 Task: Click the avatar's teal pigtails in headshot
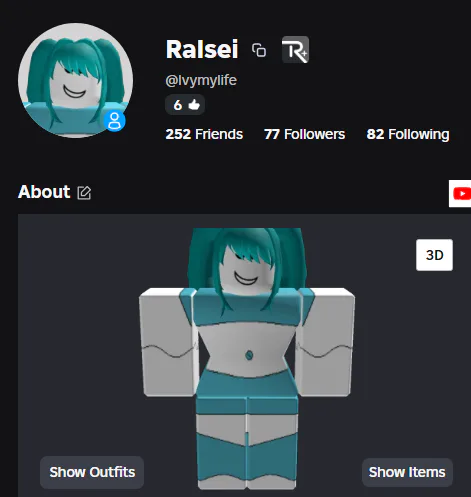pos(38,72)
